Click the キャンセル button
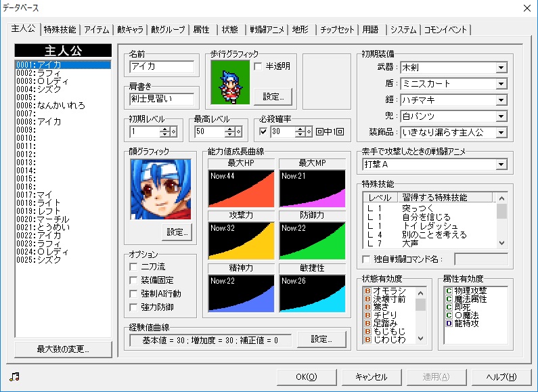The height and width of the screenshot is (392, 538). (x=372, y=377)
